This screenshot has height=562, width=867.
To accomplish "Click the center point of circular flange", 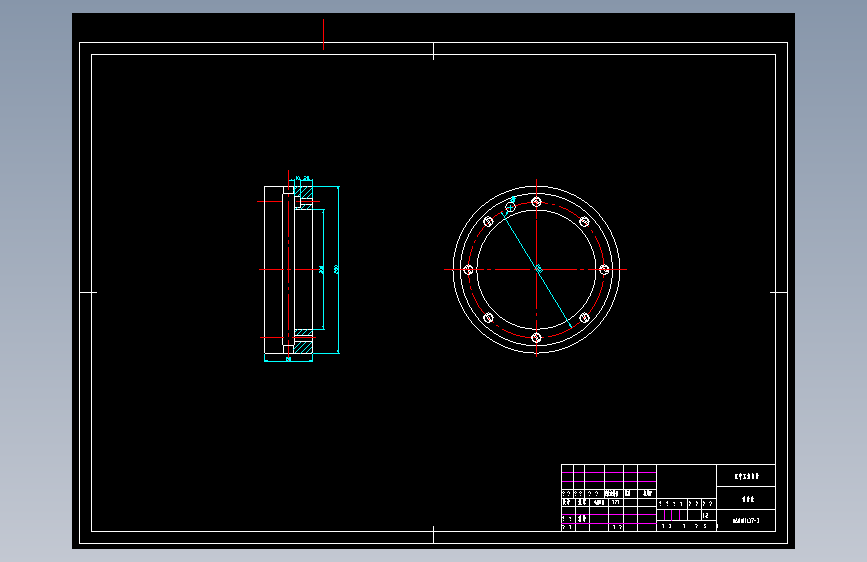I will pyautogui.click(x=536, y=269).
